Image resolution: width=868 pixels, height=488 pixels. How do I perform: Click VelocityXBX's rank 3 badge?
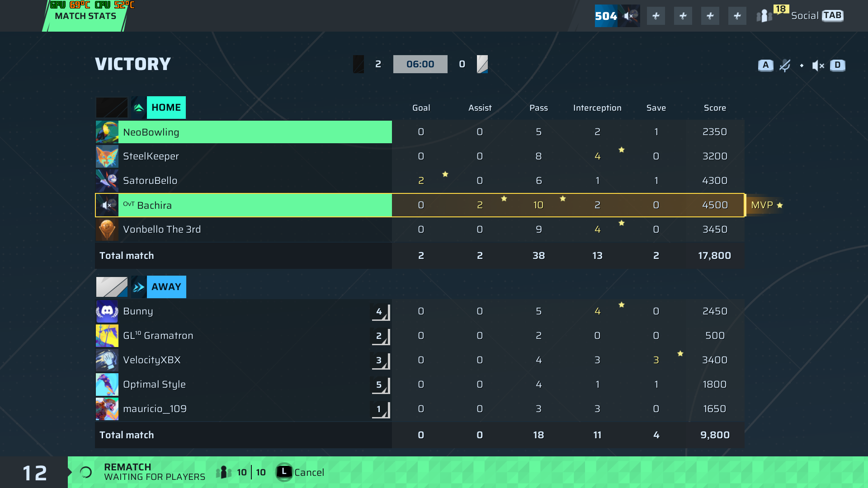coord(380,361)
